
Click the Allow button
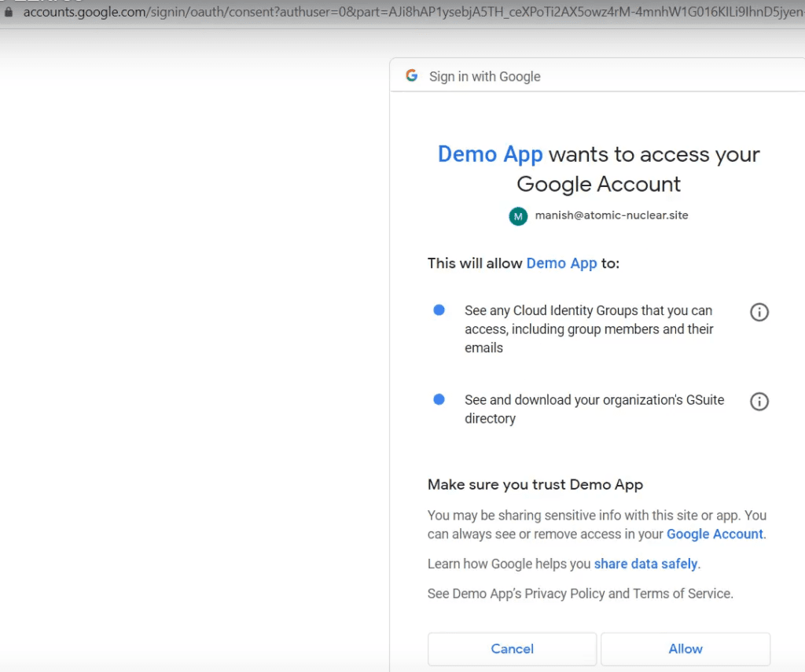tap(686, 649)
